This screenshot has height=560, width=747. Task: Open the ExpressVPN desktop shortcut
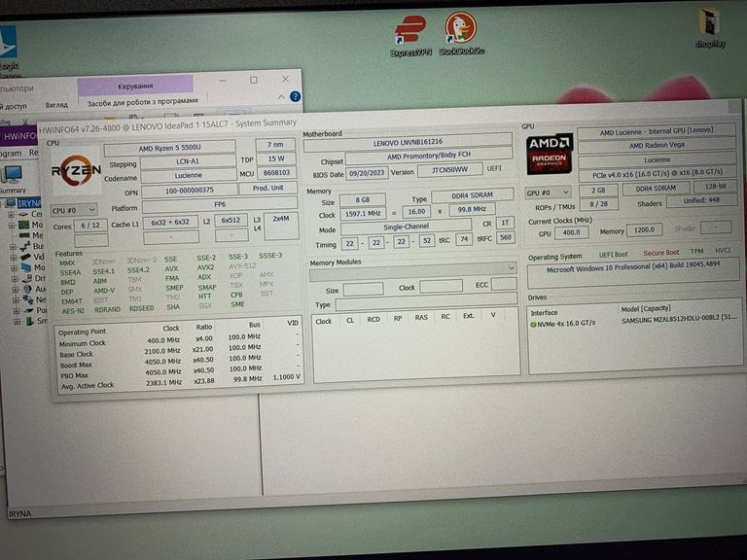click(409, 33)
